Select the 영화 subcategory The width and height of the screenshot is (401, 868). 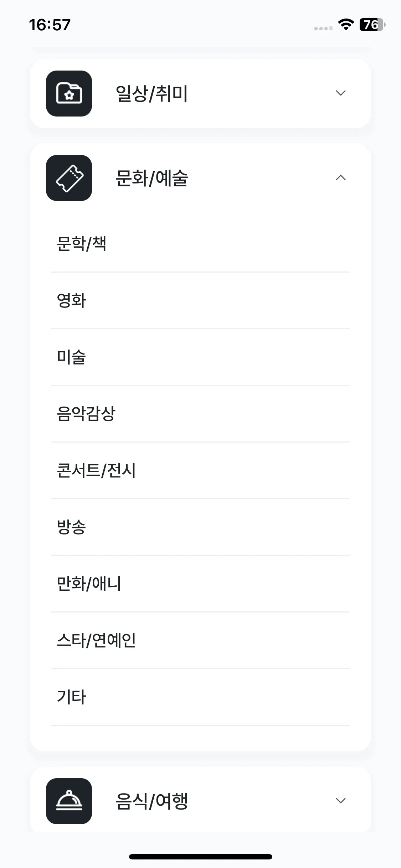tap(200, 300)
